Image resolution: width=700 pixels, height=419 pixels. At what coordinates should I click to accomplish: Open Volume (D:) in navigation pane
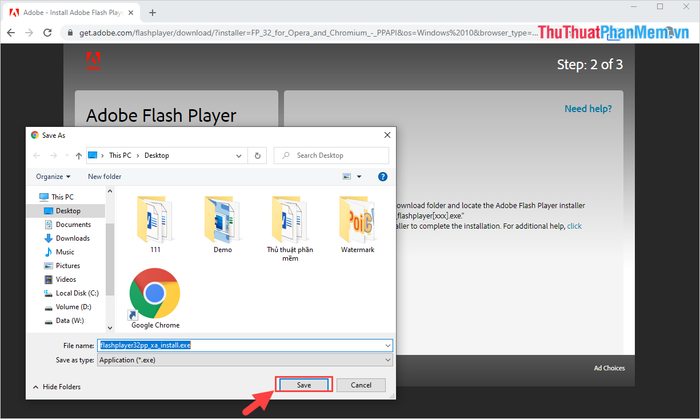coord(68,307)
